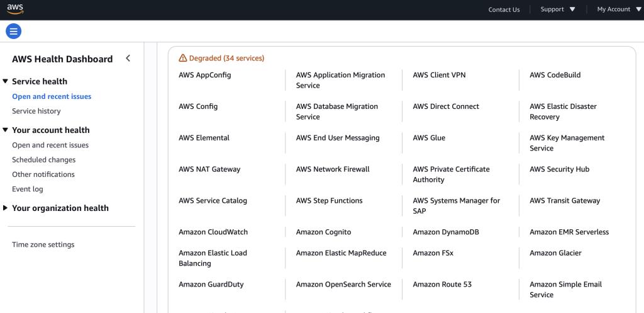Viewport: 644px width, 313px height.
Task: Open Other notifications
Action: coord(43,174)
